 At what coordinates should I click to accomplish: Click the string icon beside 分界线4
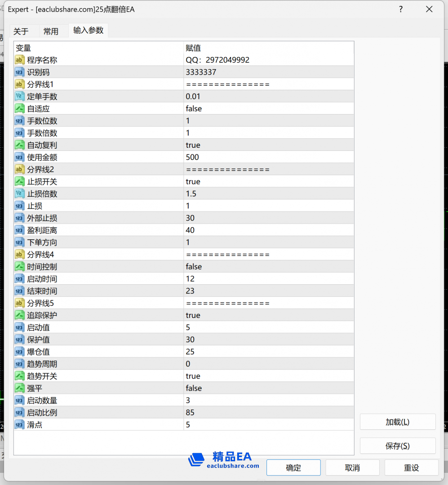coord(19,255)
